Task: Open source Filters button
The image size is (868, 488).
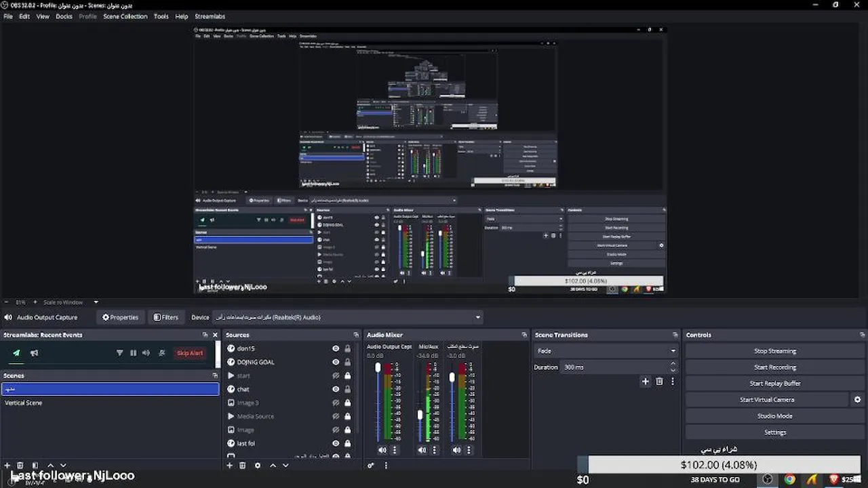Action: [166, 317]
